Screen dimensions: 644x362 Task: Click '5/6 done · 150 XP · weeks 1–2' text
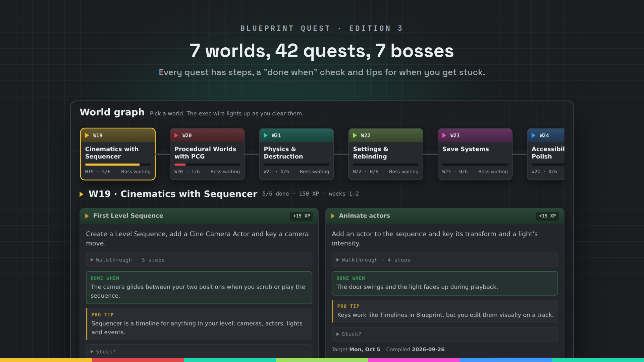coord(311,194)
